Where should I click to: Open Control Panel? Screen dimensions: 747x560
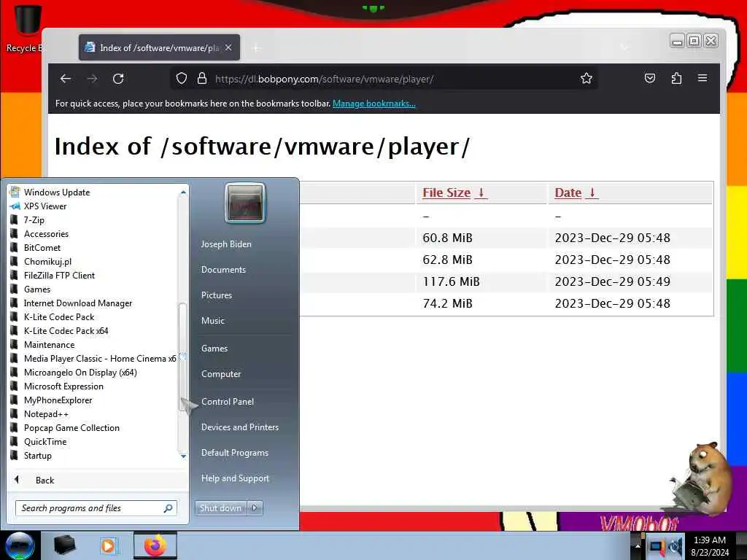pos(228,402)
